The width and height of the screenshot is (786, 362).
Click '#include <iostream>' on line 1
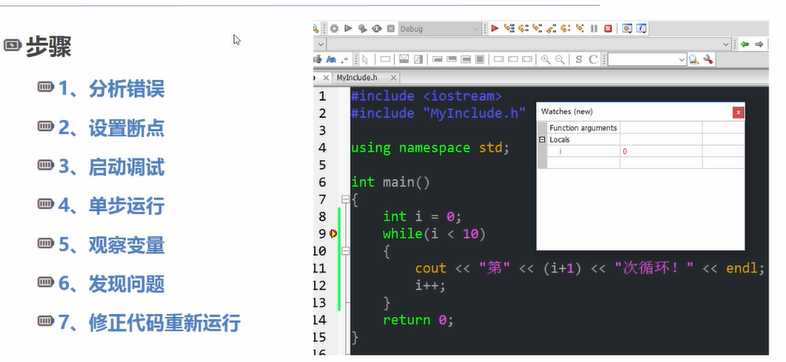pyautogui.click(x=426, y=96)
